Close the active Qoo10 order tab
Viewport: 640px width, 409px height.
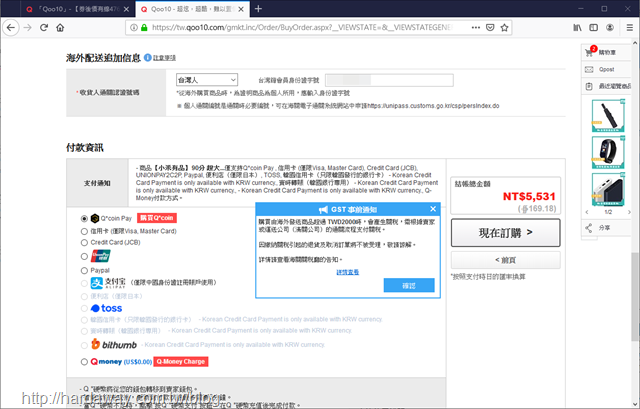tap(241, 9)
